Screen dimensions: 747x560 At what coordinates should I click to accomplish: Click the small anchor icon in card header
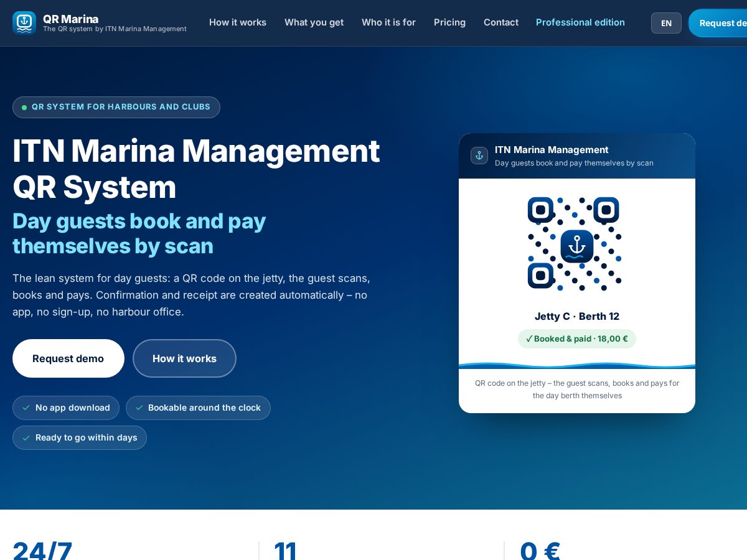479,156
